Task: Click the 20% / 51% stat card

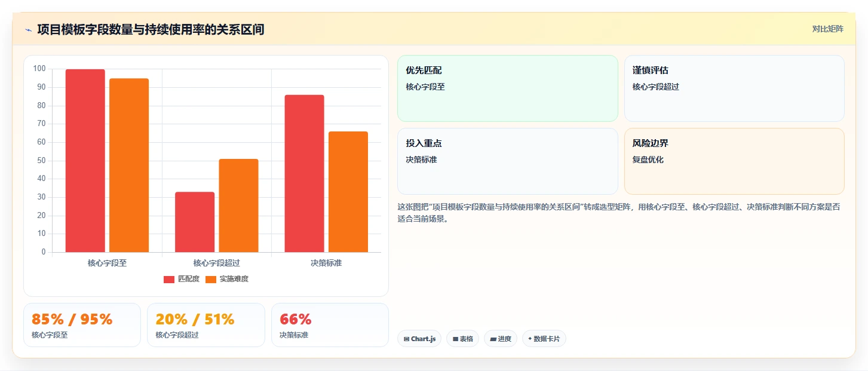Action: point(206,325)
